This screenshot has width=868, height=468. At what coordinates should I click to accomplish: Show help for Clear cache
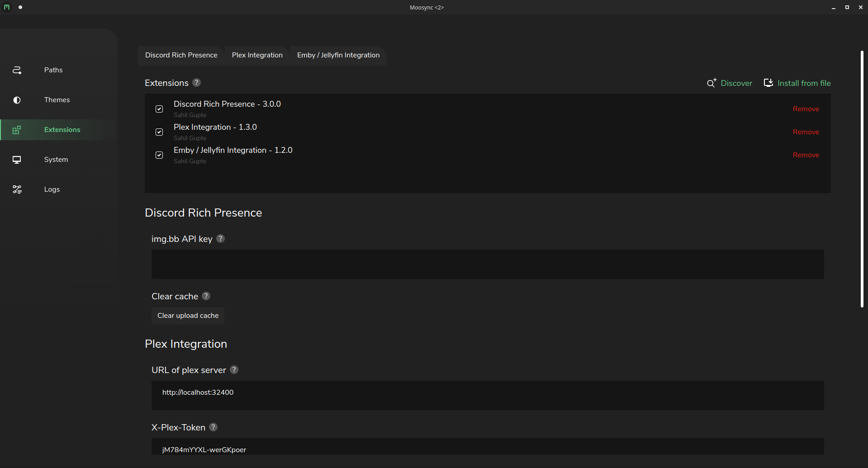(x=206, y=296)
